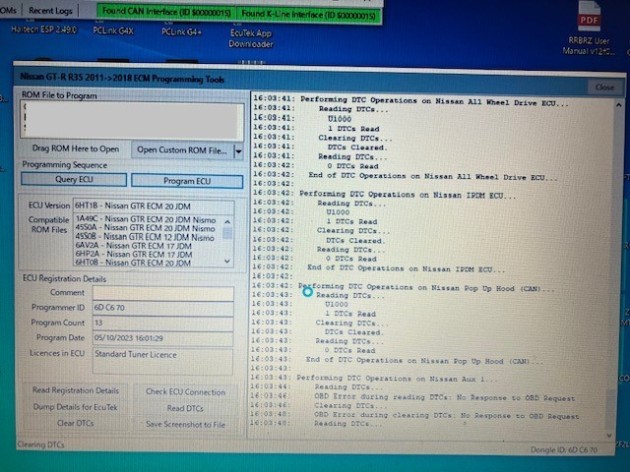Image resolution: width=630 pixels, height=472 pixels.
Task: Click the compatible ROM list scroll up arrow
Action: (227, 221)
